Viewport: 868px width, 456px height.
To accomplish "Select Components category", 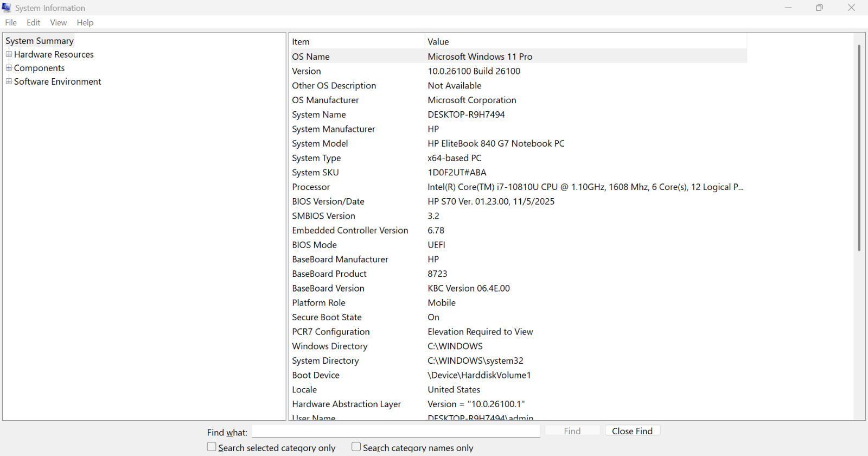I will (x=39, y=68).
